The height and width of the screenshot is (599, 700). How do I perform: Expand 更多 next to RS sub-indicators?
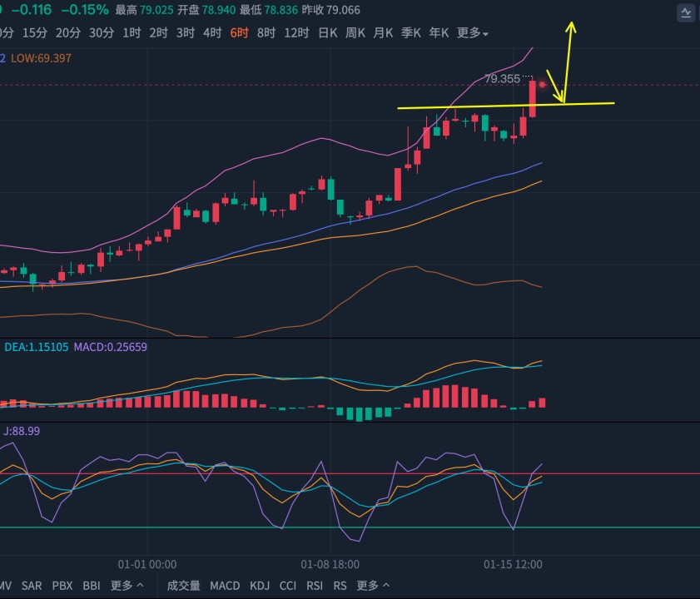[373, 586]
